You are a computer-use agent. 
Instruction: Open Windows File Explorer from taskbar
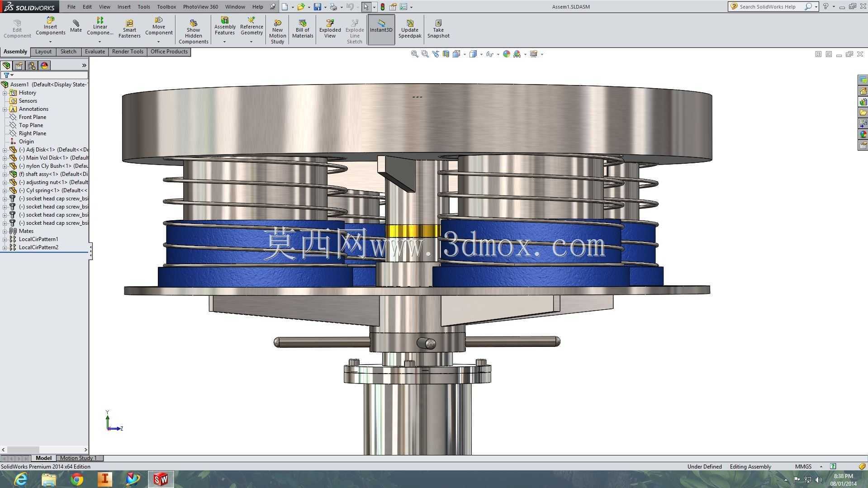coord(49,479)
